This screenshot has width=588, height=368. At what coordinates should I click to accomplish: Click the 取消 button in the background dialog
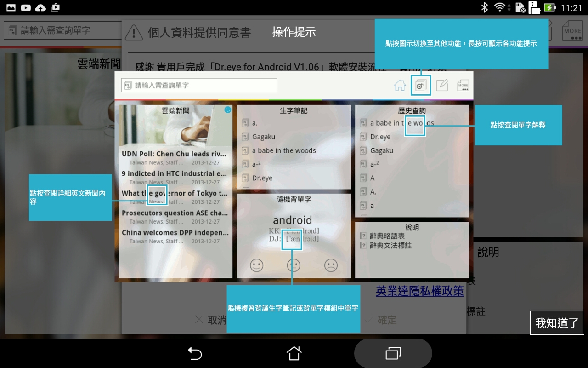pyautogui.click(x=211, y=320)
